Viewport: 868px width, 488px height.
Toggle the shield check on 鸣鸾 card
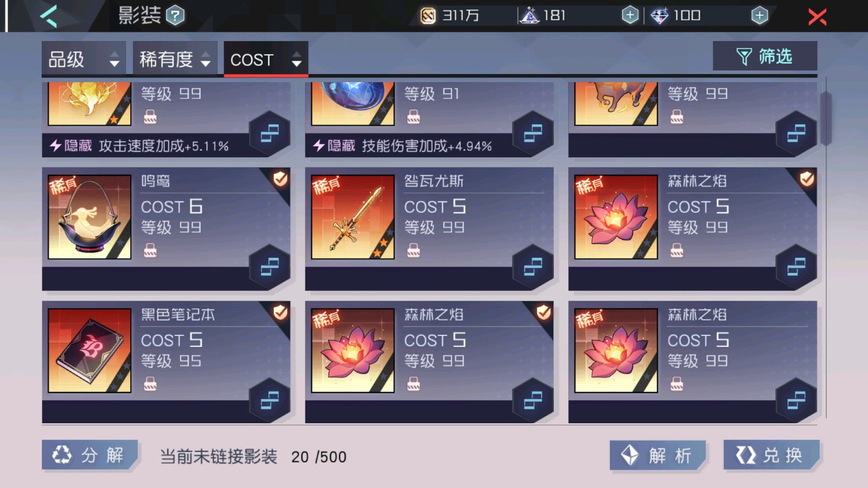(x=281, y=179)
